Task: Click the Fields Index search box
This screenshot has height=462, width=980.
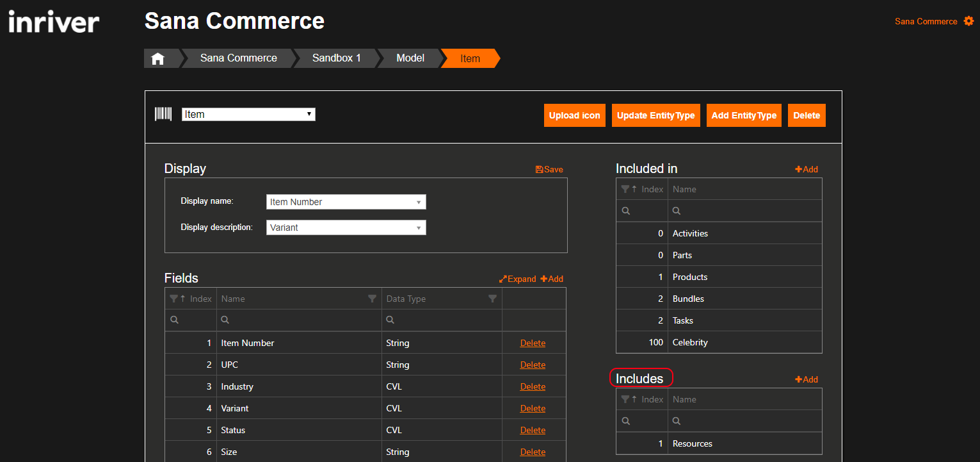Action: coord(191,320)
